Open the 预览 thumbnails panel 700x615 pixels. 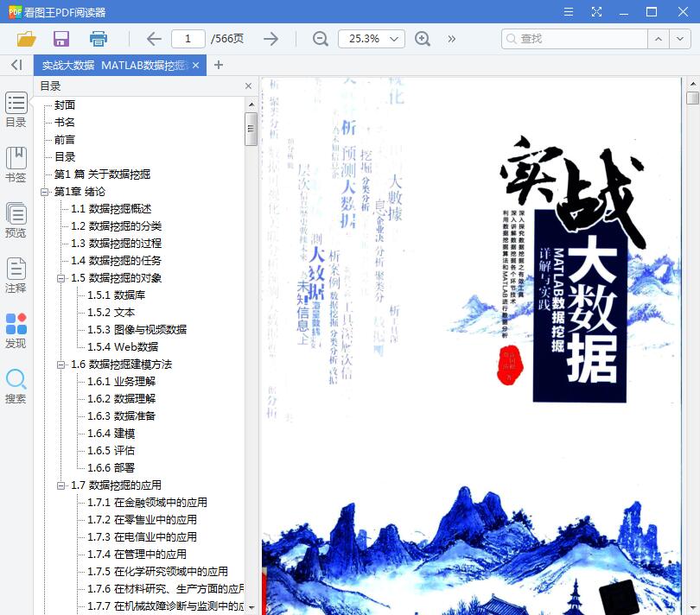point(16,220)
